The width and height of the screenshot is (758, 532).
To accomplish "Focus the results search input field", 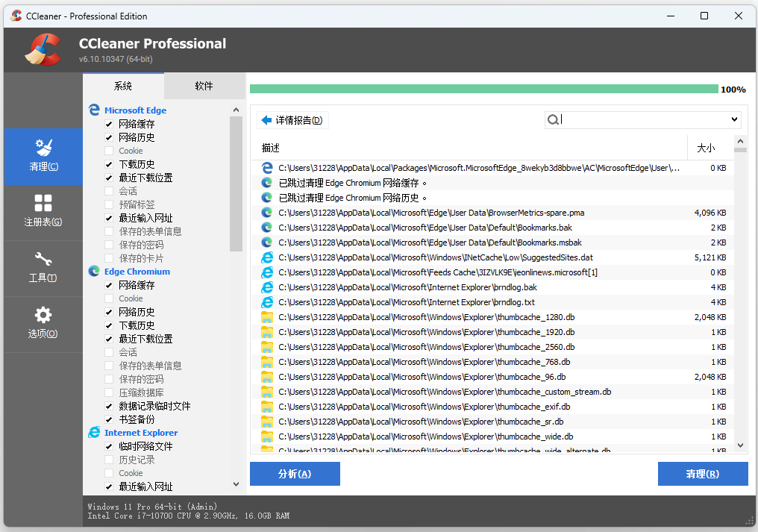I will [x=644, y=119].
